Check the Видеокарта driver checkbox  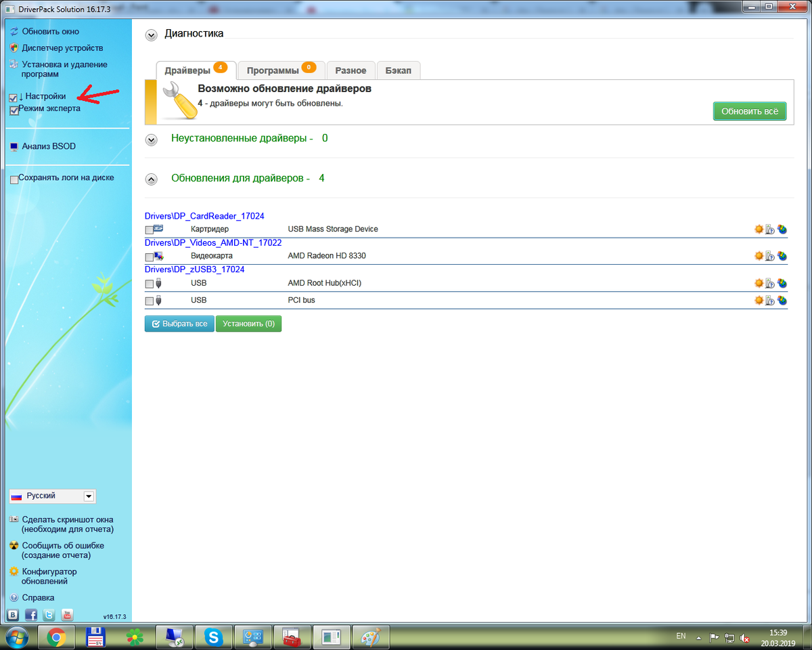(149, 257)
